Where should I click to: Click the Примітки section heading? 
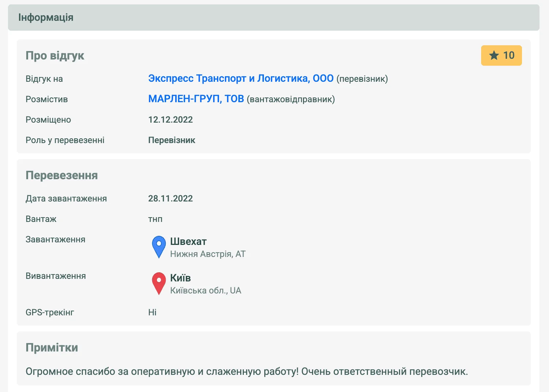pyautogui.click(x=51, y=347)
